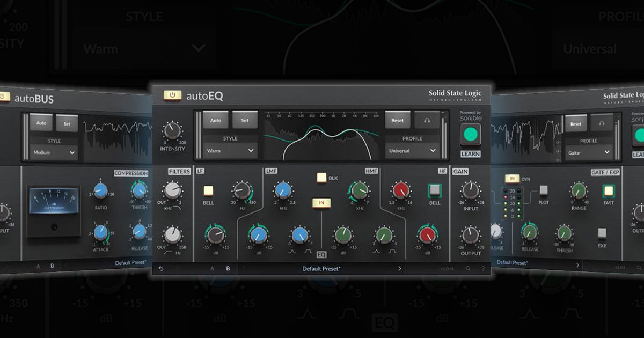Switch to the B comparison slot

coord(227,268)
